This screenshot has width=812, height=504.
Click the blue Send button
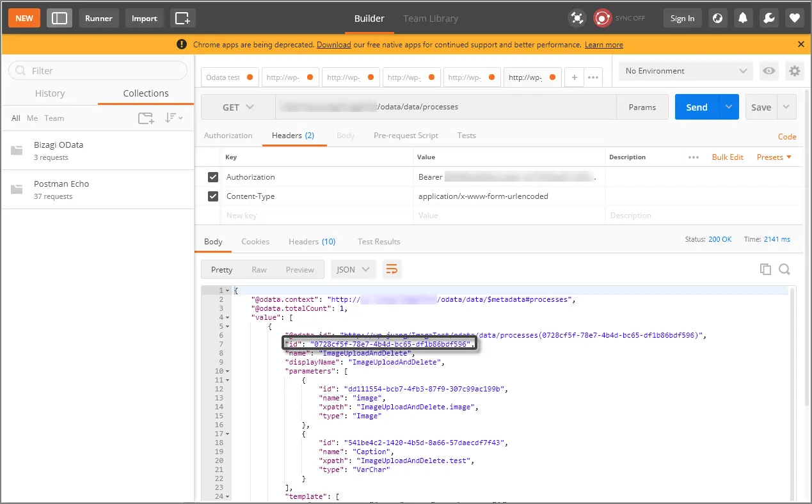tap(697, 107)
